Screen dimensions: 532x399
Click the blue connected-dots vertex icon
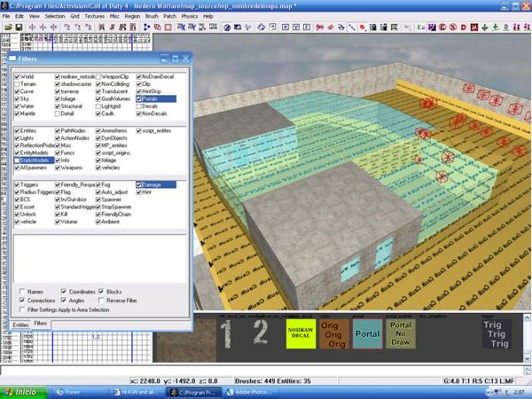click(146, 27)
